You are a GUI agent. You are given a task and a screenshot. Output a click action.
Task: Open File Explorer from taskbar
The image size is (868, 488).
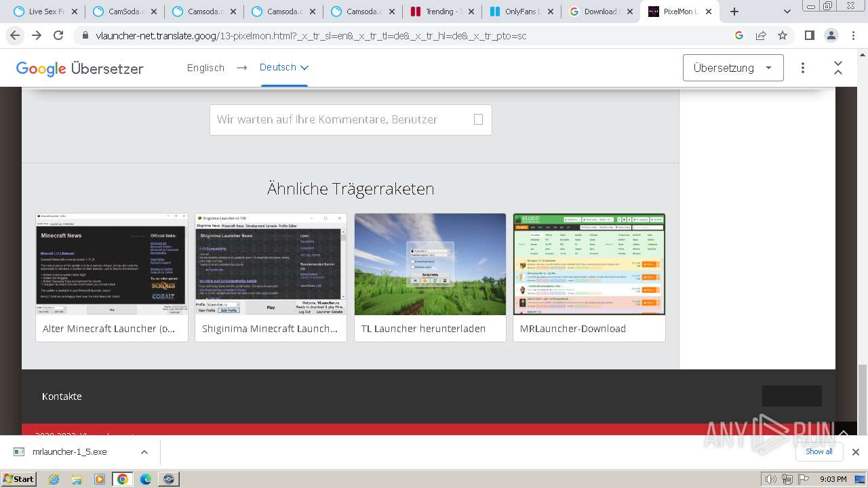pyautogui.click(x=77, y=479)
